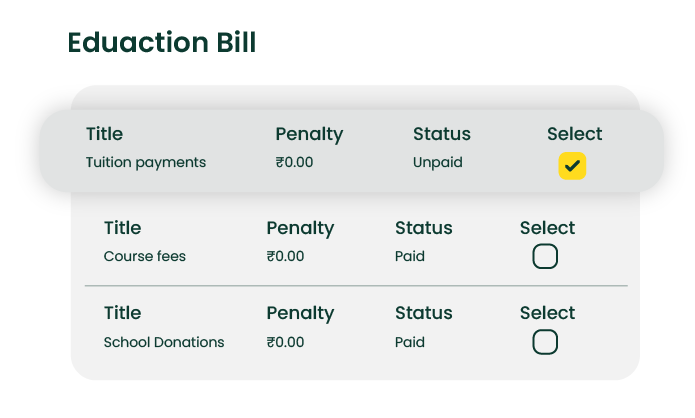Select the Tuition payments title text
This screenshot has width=695, height=418.
point(146,162)
